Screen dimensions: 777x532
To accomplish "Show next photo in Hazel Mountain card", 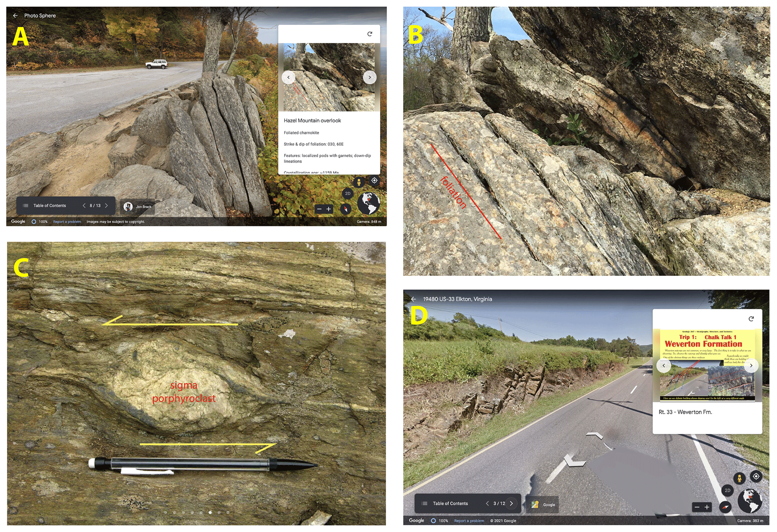I will point(370,77).
